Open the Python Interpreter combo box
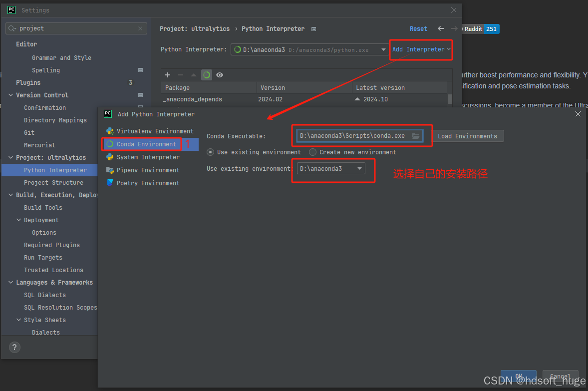 (x=309, y=49)
